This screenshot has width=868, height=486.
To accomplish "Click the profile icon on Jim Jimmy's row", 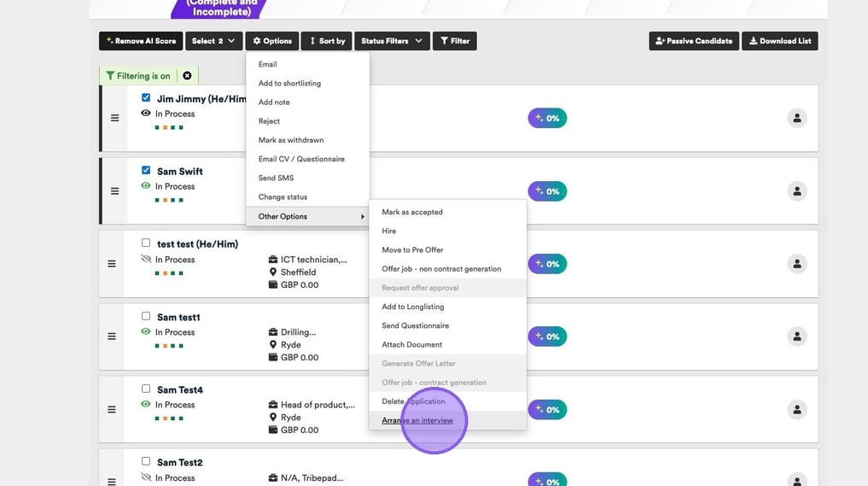I will tap(796, 119).
